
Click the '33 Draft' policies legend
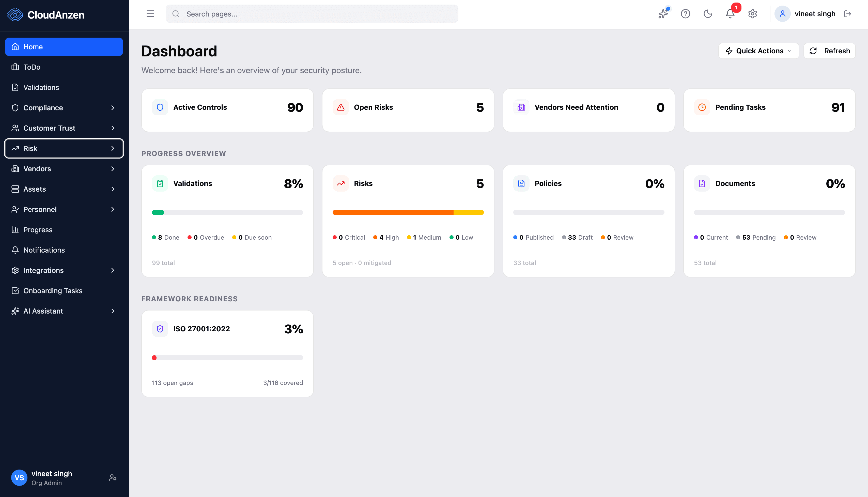click(577, 238)
